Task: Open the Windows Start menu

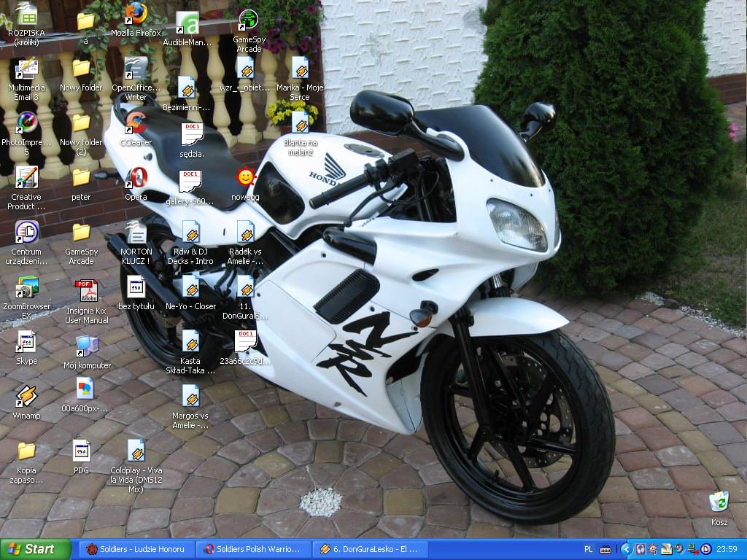Action: pos(35,549)
